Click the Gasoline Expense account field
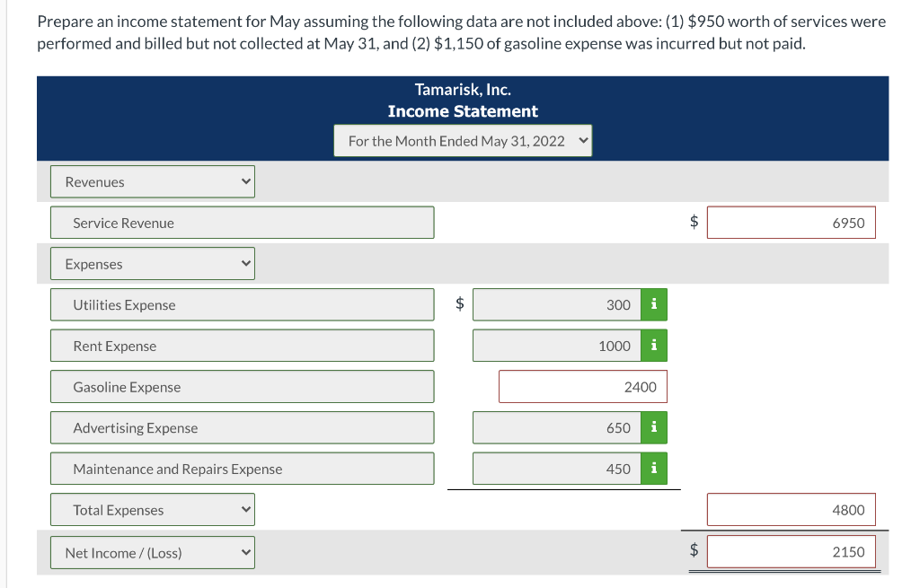The height and width of the screenshot is (588, 920). point(242,387)
